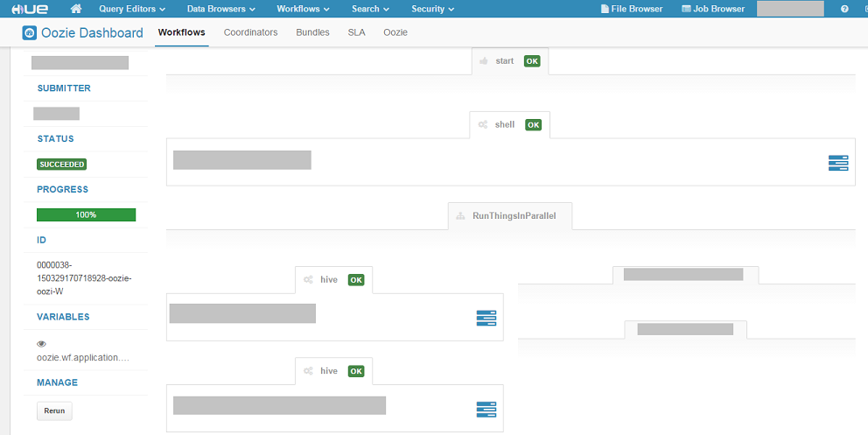Screen dimensions: 868x435
Task: Expand the Workflows dropdown in top bar
Action: (x=304, y=9)
